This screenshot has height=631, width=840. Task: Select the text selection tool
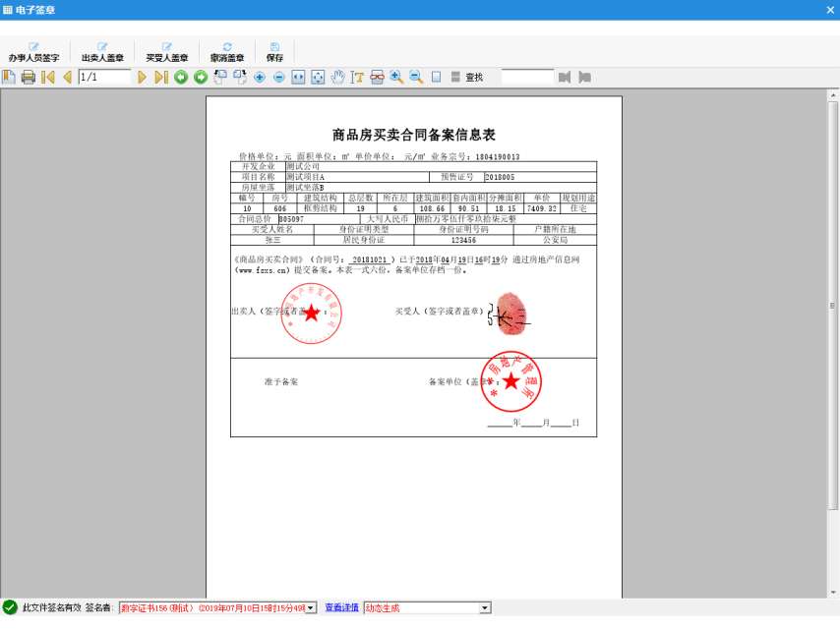point(358,77)
